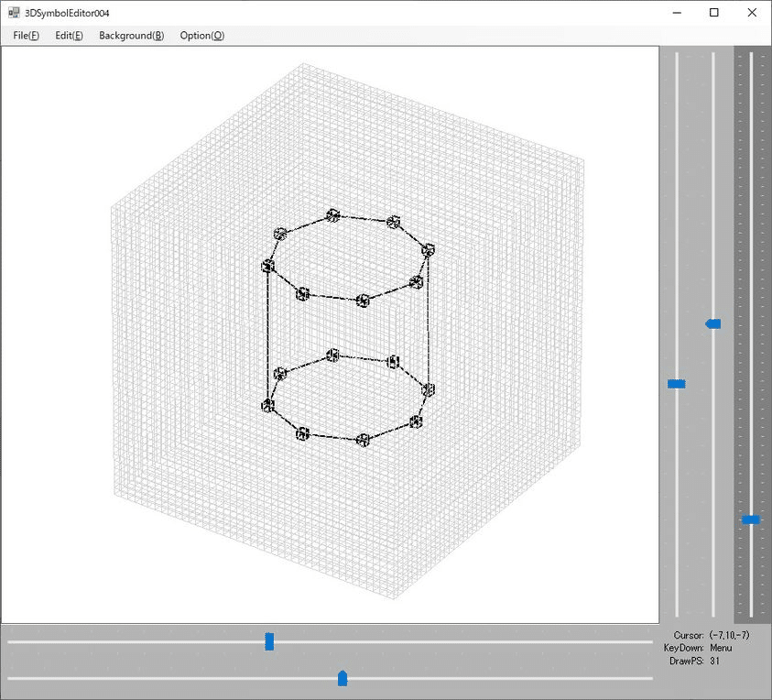Click the DrawPS value 31
772x700 pixels.
(x=714, y=662)
